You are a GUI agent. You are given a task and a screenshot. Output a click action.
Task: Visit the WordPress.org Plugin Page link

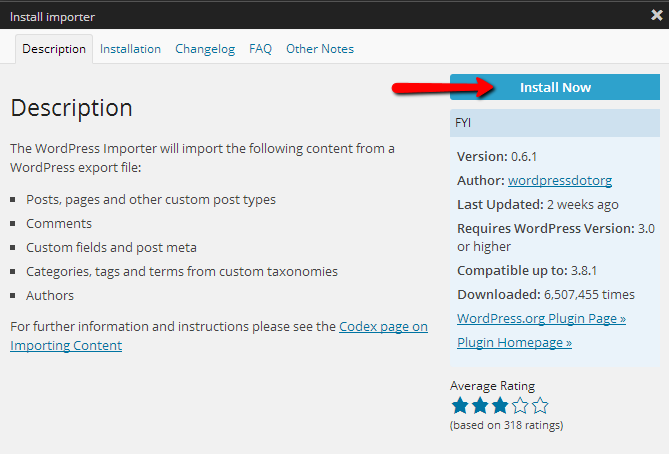coord(541,318)
